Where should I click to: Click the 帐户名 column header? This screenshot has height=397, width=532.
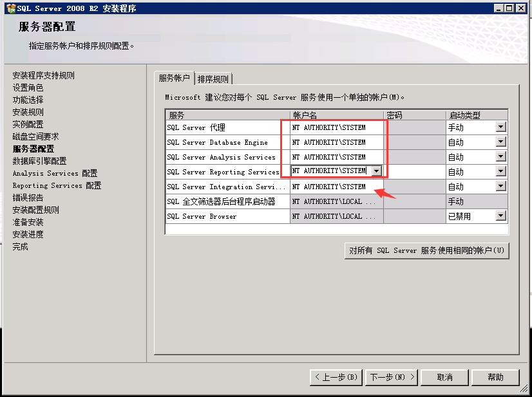pyautogui.click(x=337, y=115)
